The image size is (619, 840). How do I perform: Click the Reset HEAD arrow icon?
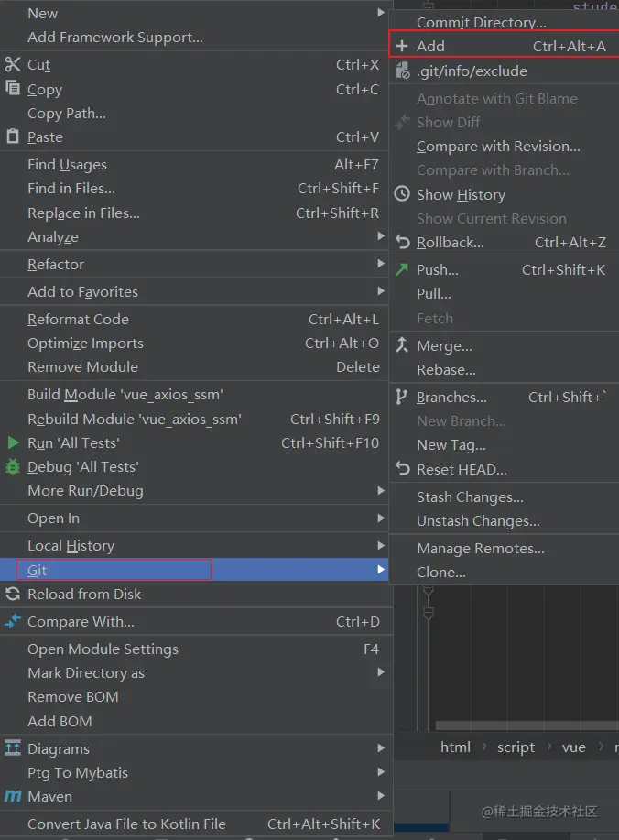click(402, 469)
